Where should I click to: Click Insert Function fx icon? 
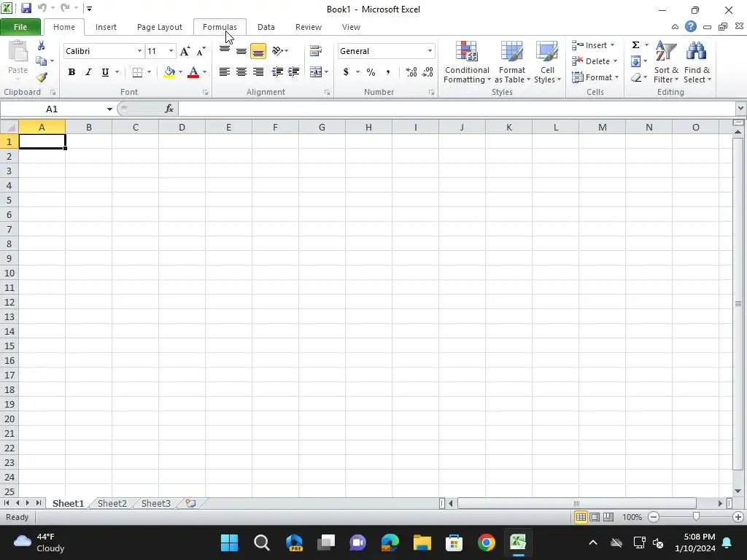click(x=169, y=109)
